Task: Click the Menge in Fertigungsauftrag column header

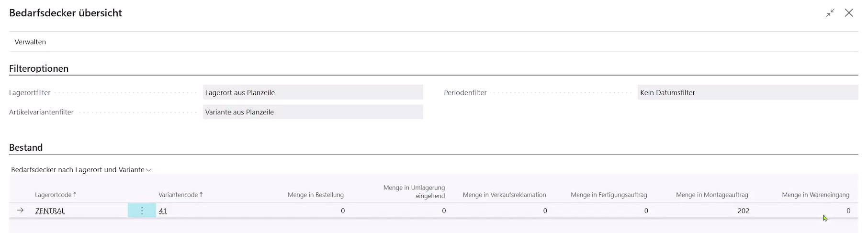Action: (609, 195)
